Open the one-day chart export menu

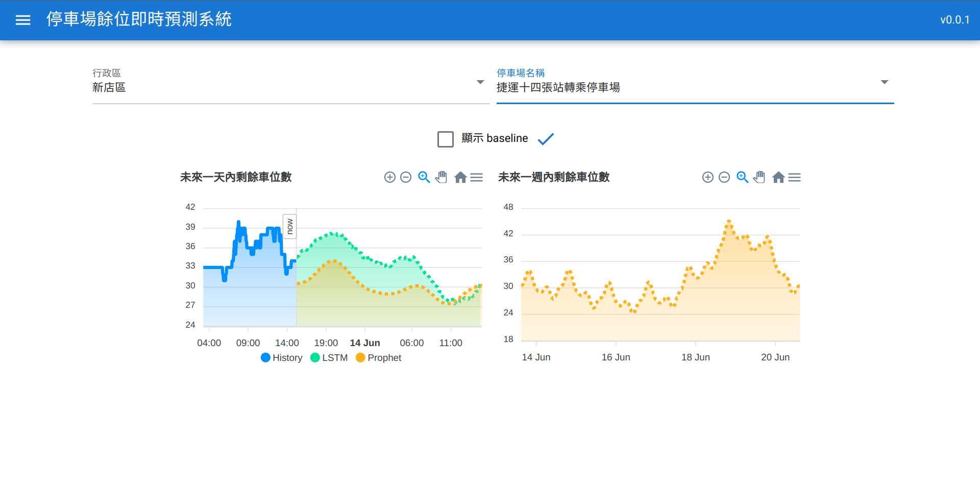pos(477,177)
